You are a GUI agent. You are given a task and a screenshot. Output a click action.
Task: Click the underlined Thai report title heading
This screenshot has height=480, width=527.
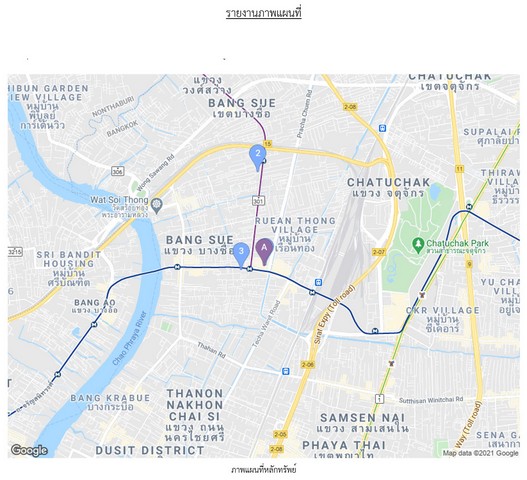pos(264,13)
